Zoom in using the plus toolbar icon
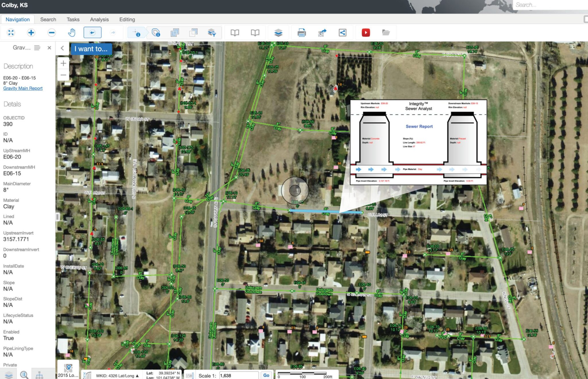The width and height of the screenshot is (588, 379). (30, 32)
